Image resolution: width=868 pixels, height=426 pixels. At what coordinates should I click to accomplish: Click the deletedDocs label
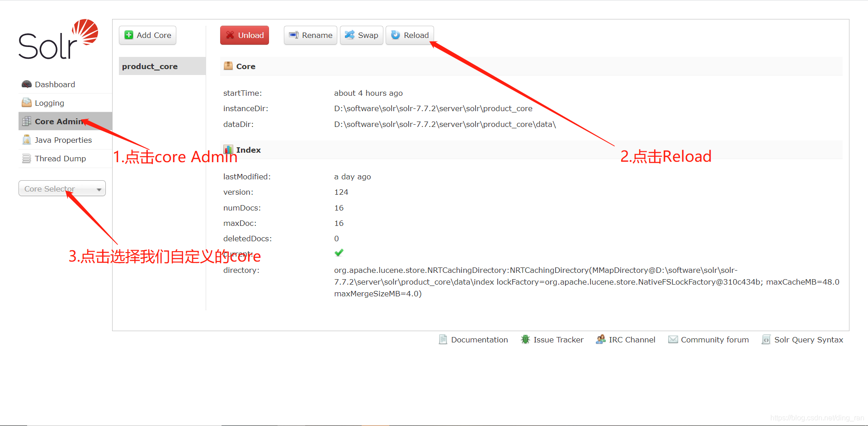pyautogui.click(x=247, y=239)
